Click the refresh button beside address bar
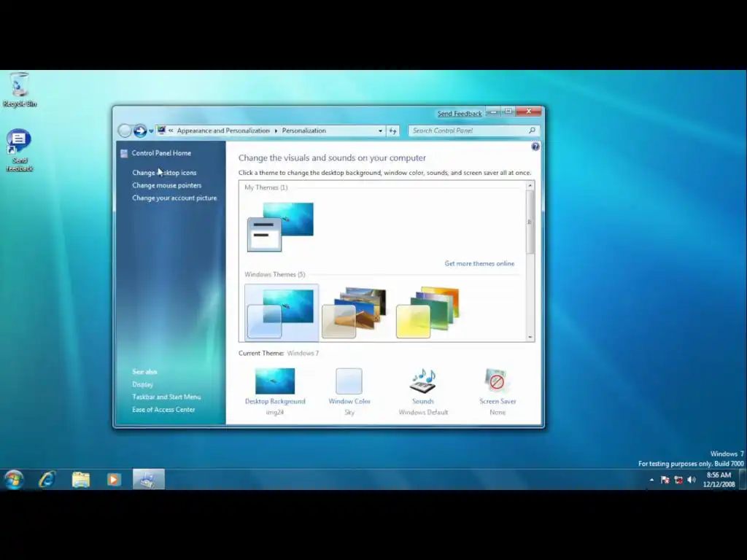This screenshot has width=747, height=560. [x=393, y=131]
